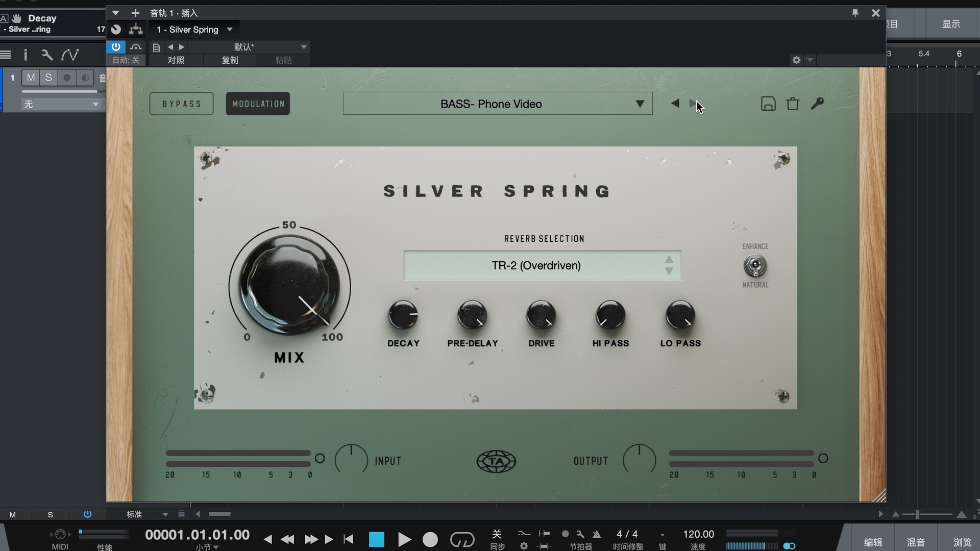
Task: Open the key license icon
Action: pos(817,104)
